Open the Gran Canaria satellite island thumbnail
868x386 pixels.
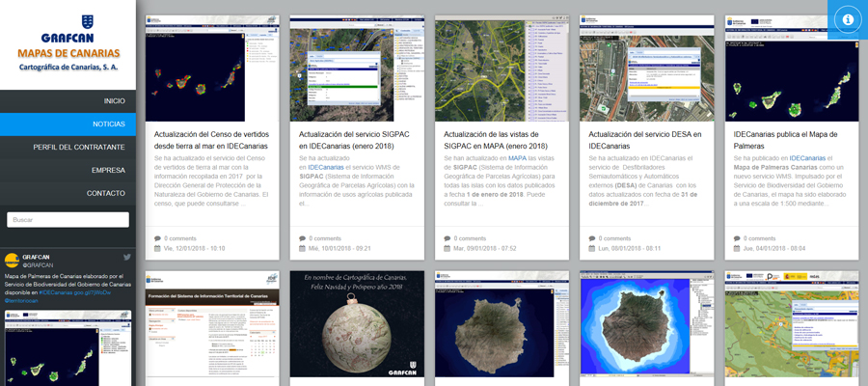pyautogui.click(x=502, y=324)
